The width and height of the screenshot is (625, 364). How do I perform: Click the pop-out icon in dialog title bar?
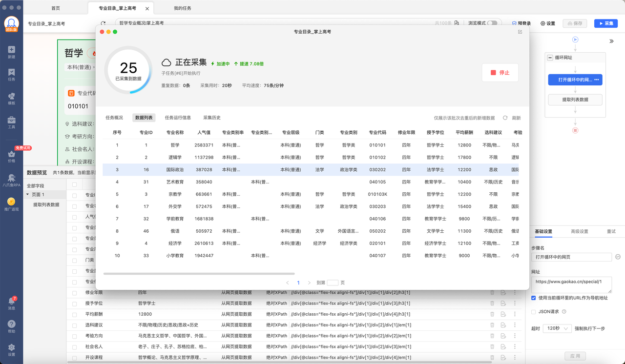(x=520, y=32)
